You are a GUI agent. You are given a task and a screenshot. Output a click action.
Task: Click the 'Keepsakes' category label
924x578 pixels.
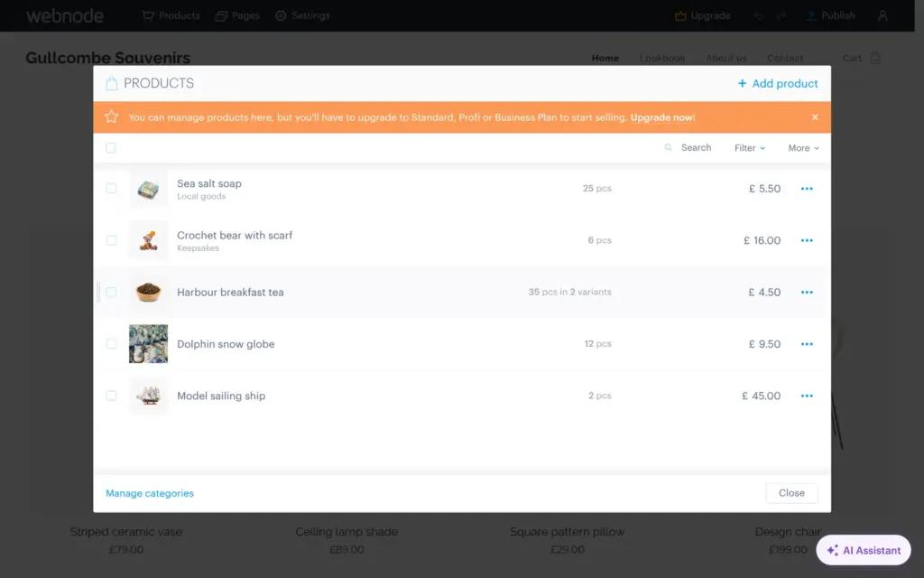198,248
